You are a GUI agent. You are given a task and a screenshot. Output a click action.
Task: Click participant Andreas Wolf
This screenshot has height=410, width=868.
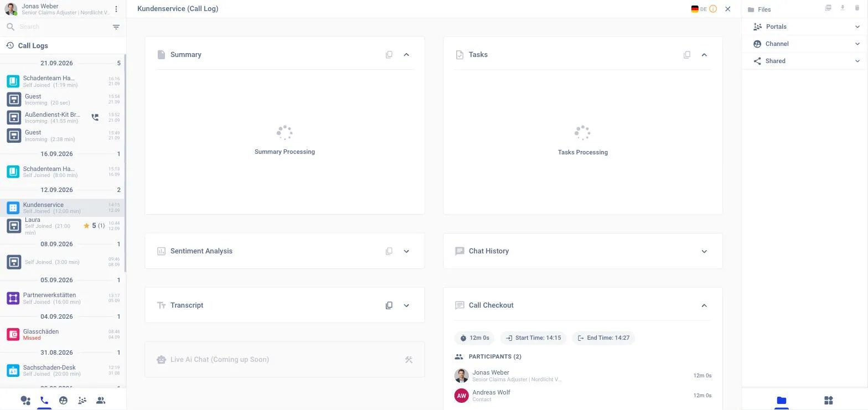pyautogui.click(x=582, y=396)
